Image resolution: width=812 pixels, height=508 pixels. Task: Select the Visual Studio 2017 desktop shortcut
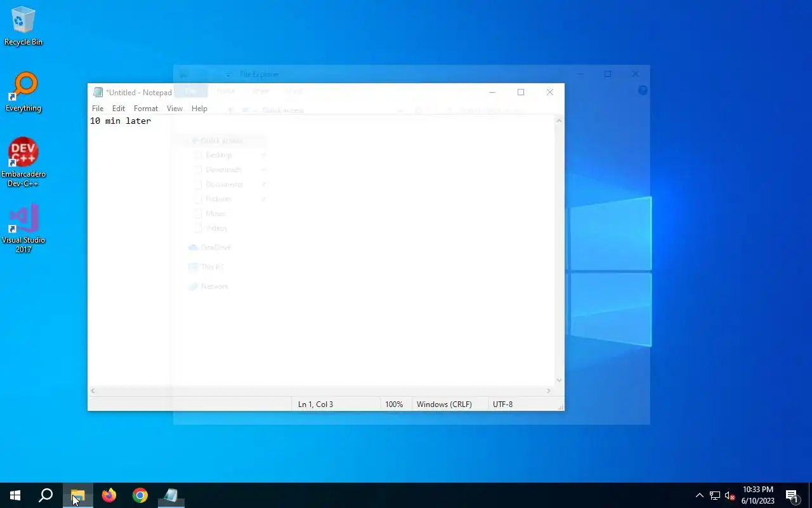(x=23, y=229)
